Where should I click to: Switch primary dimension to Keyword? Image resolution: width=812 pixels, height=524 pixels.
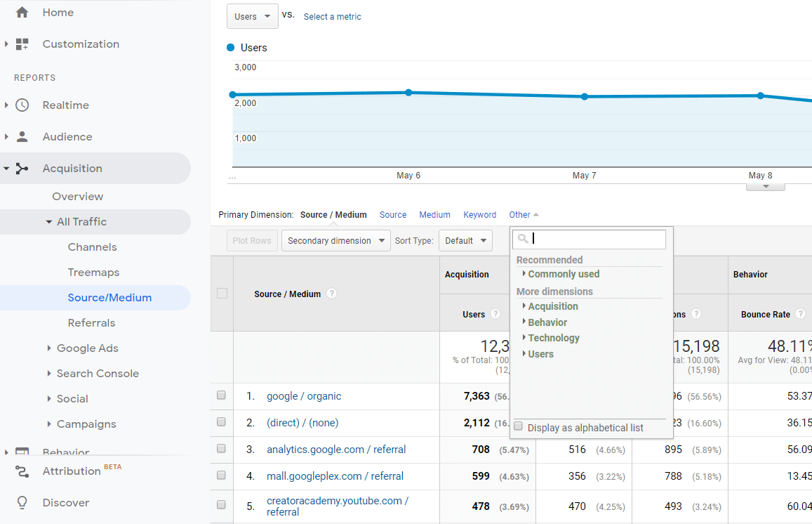point(479,215)
